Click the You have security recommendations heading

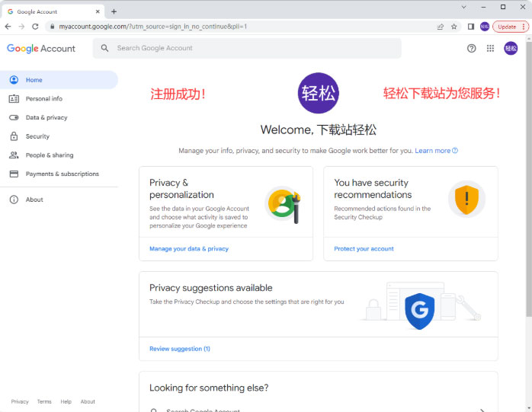(x=373, y=189)
